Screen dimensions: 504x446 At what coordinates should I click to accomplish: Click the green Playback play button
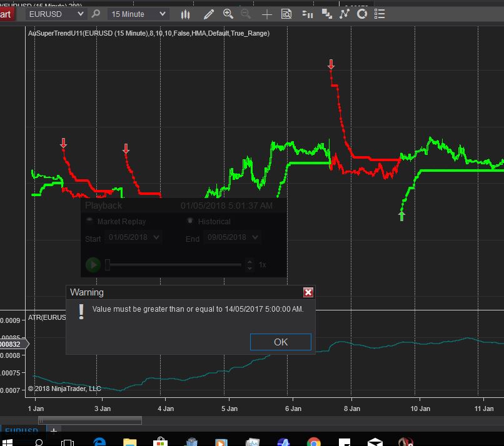(93, 265)
